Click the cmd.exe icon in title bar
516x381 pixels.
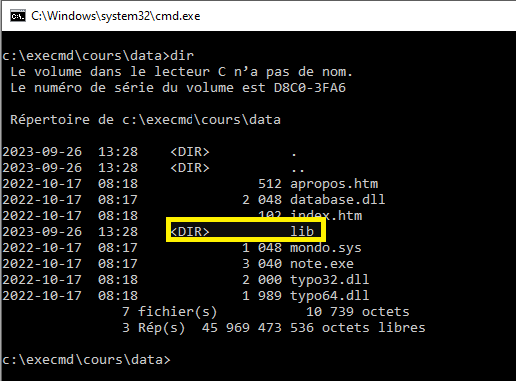coord(18,16)
